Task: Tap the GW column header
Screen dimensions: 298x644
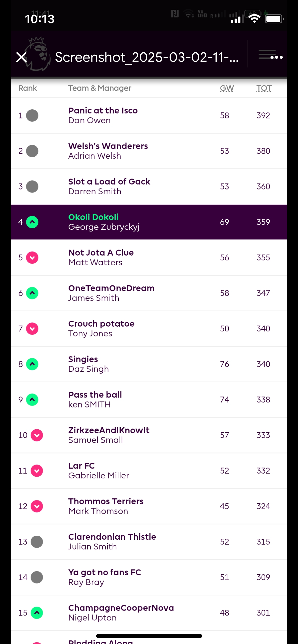Action: click(x=227, y=88)
